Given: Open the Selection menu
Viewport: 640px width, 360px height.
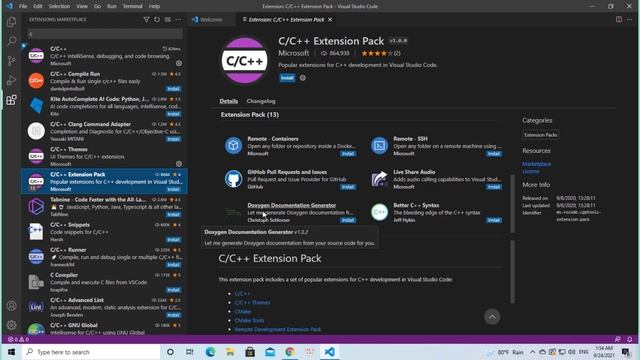Looking at the screenshot, I should [x=59, y=6].
